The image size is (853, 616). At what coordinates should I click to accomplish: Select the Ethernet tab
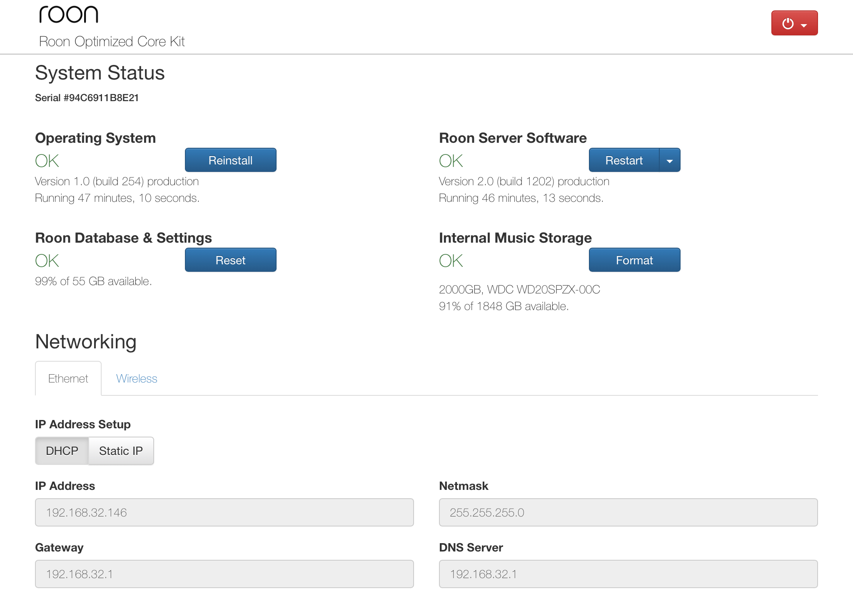(x=68, y=378)
